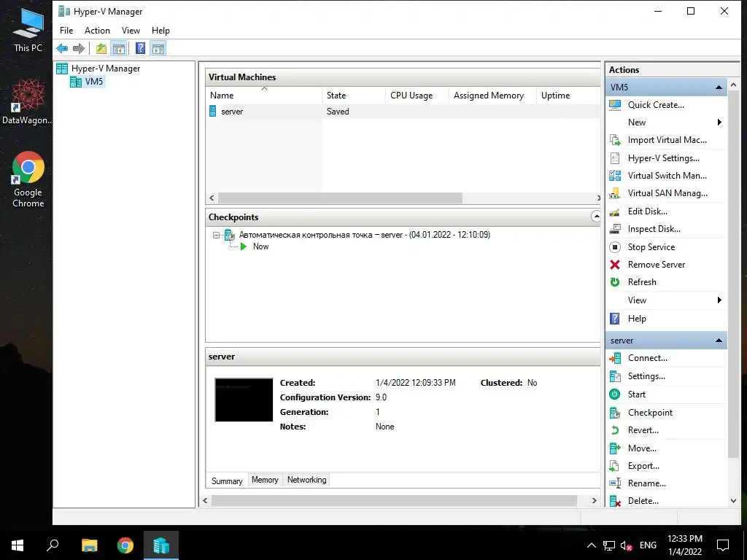Toggle Show/Hide Action Pane toolbar icon
This screenshot has height=560, width=747.
[x=158, y=49]
